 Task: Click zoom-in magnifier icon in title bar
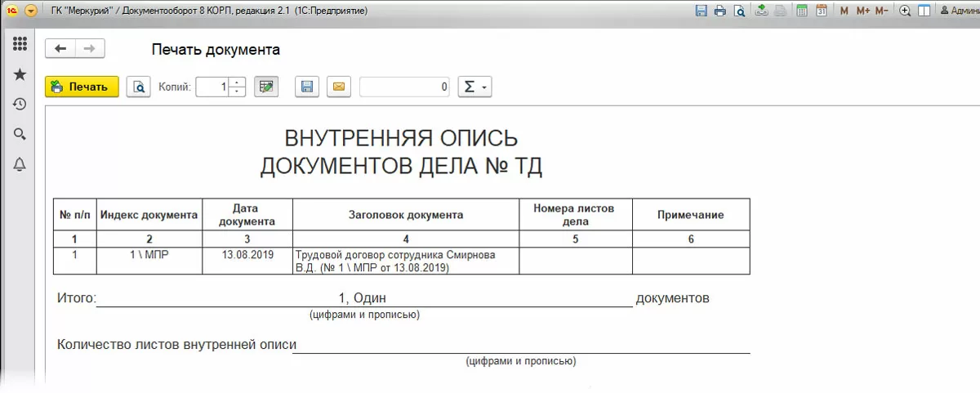pyautogui.click(x=905, y=11)
